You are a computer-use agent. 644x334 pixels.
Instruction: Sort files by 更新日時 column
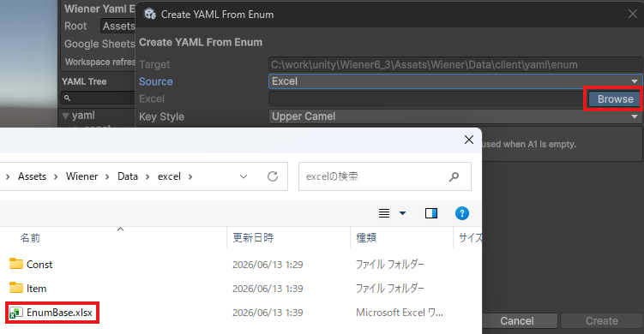[253, 238]
